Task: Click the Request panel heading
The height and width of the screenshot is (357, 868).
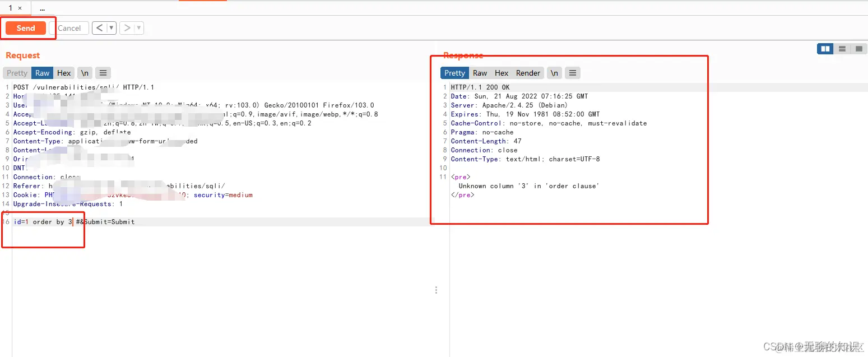Action: (x=23, y=55)
